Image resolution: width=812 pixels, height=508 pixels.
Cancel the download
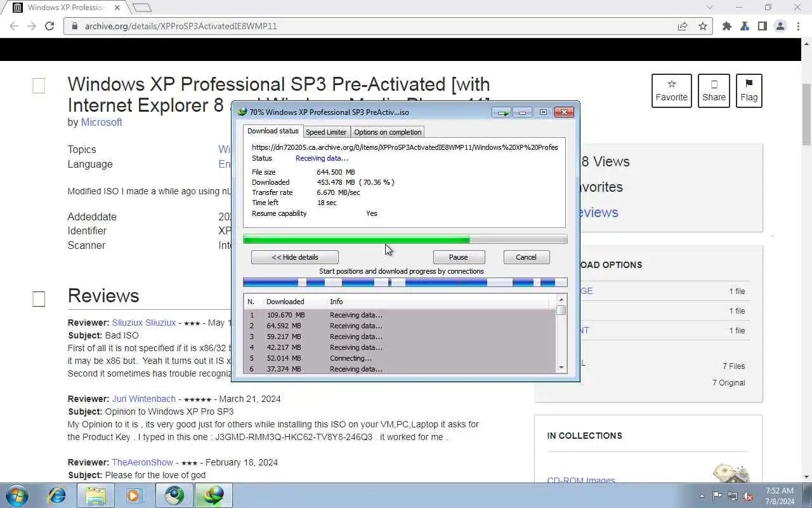(x=526, y=257)
